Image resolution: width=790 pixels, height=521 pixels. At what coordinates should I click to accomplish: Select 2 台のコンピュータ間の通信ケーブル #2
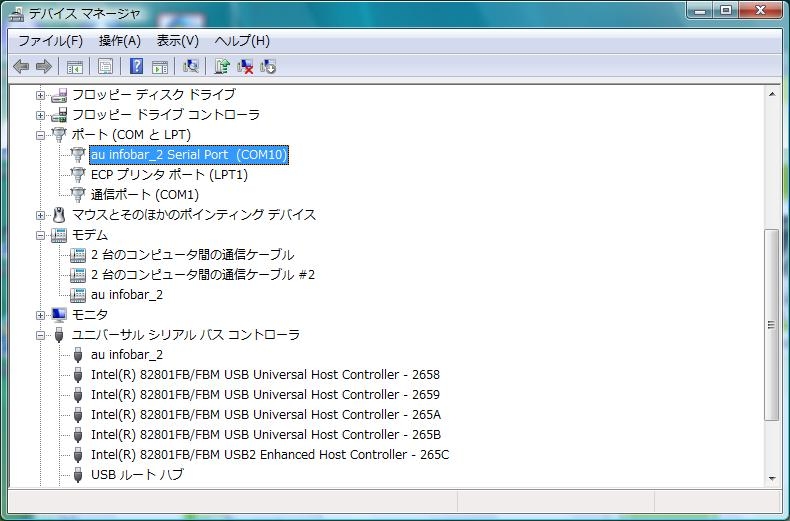pyautogui.click(x=203, y=275)
